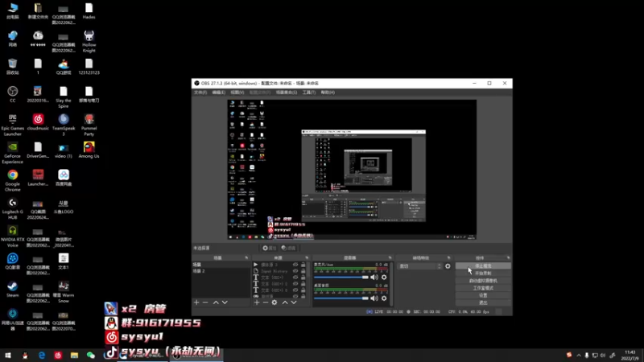Move the source up in Sources dock

tap(285, 302)
